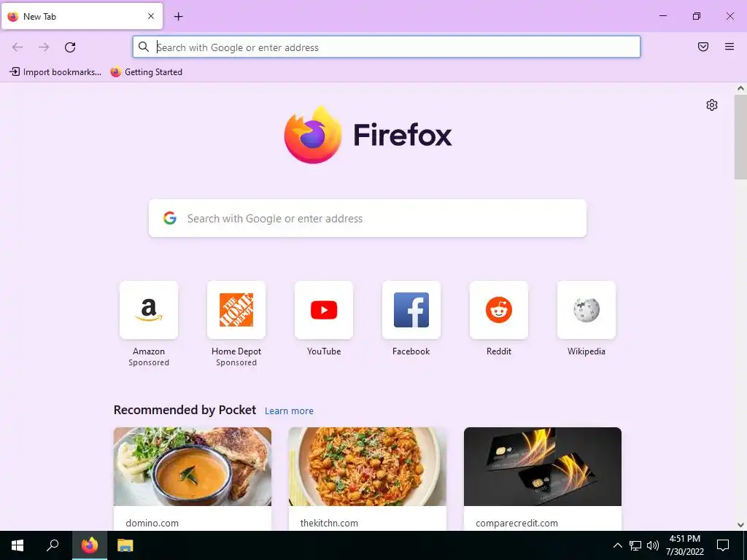The height and width of the screenshot is (560, 747).
Task: Focus the page's Google search box
Action: [368, 218]
